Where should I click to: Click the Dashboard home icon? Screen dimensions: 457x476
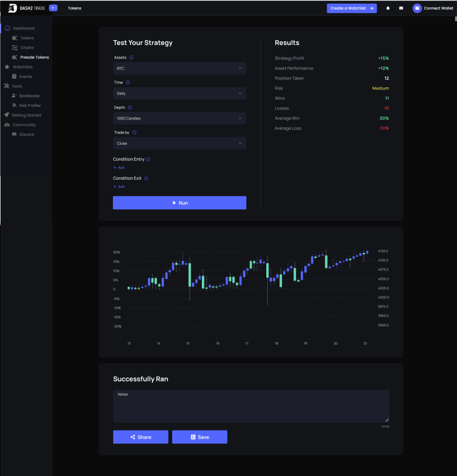coord(7,28)
